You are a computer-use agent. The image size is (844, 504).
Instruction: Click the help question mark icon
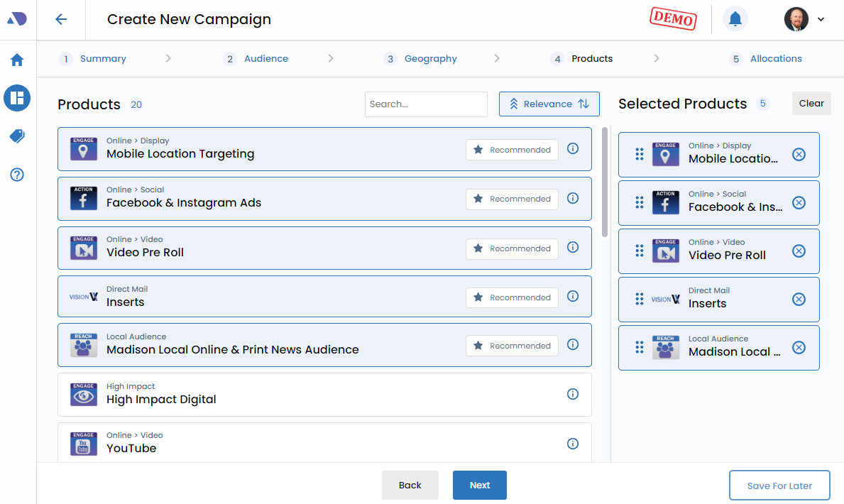[17, 175]
